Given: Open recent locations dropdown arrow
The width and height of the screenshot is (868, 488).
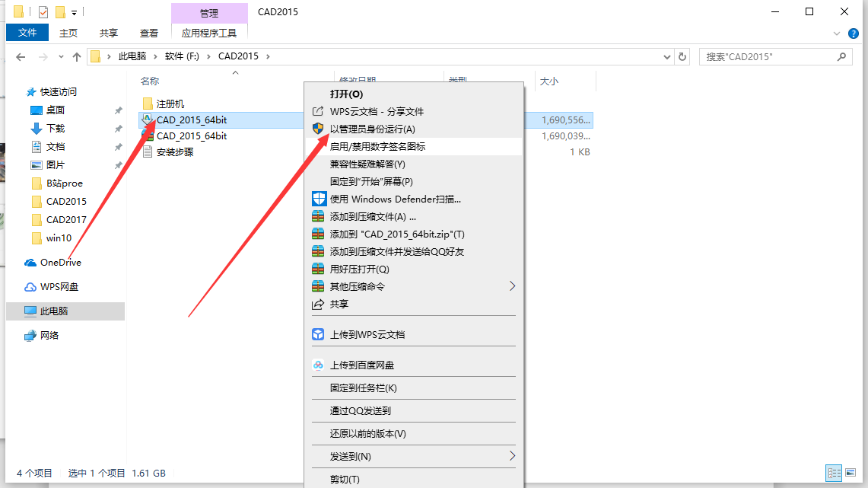Looking at the screenshot, I should tap(61, 56).
